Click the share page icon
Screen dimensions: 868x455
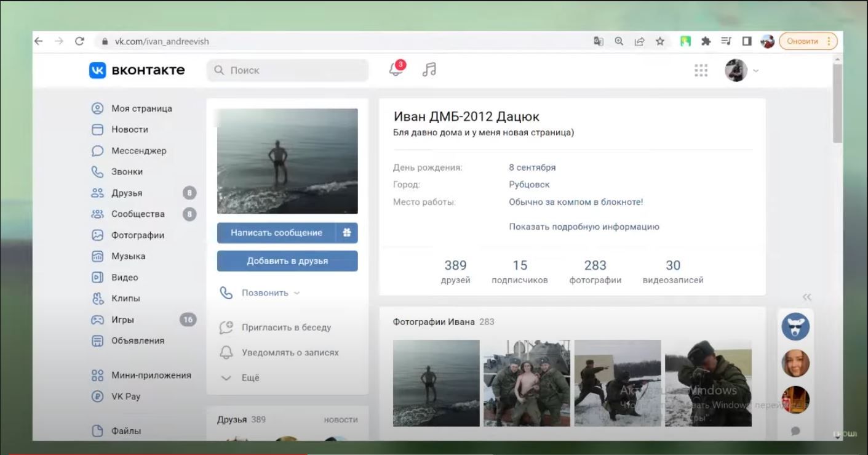click(640, 41)
